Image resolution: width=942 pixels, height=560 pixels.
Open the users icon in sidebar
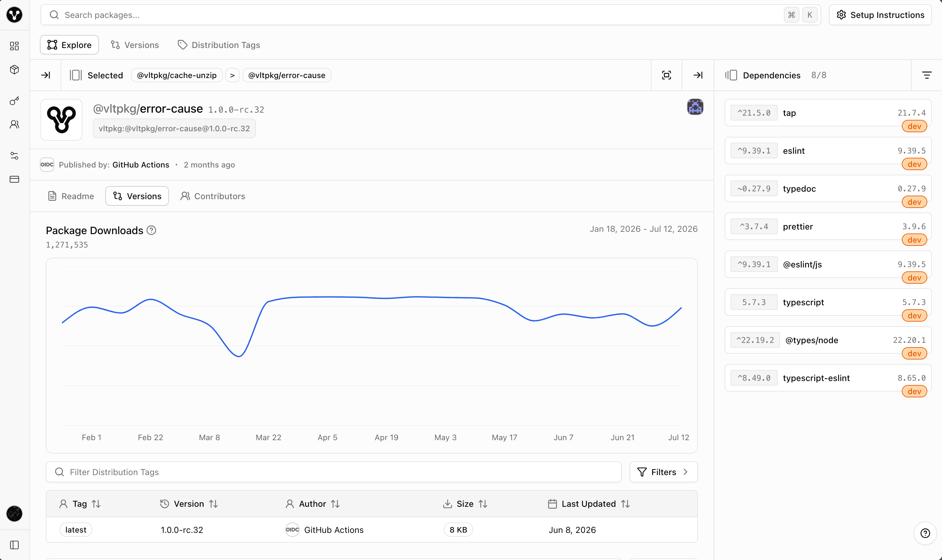point(14,124)
